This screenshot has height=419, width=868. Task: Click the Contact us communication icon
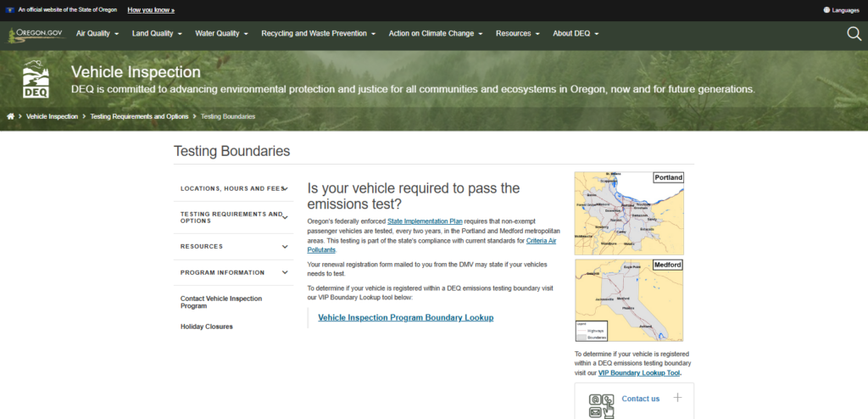point(601,405)
